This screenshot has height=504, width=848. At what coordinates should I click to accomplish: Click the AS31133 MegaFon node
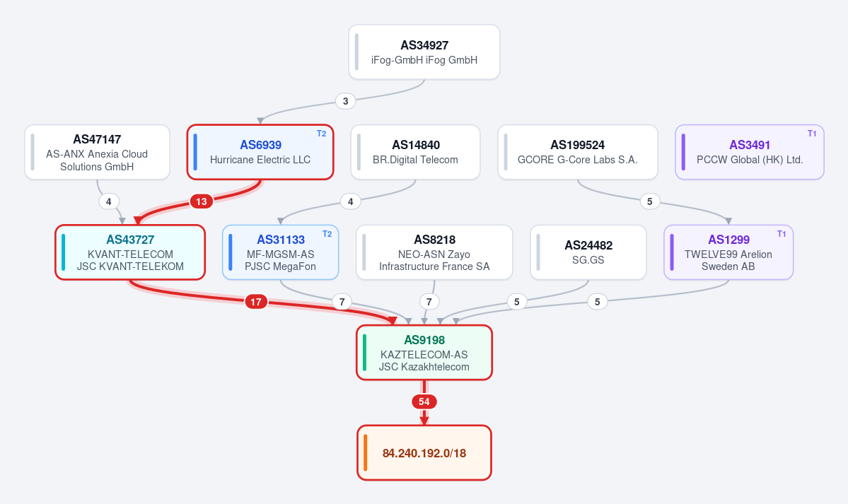pyautogui.click(x=280, y=252)
